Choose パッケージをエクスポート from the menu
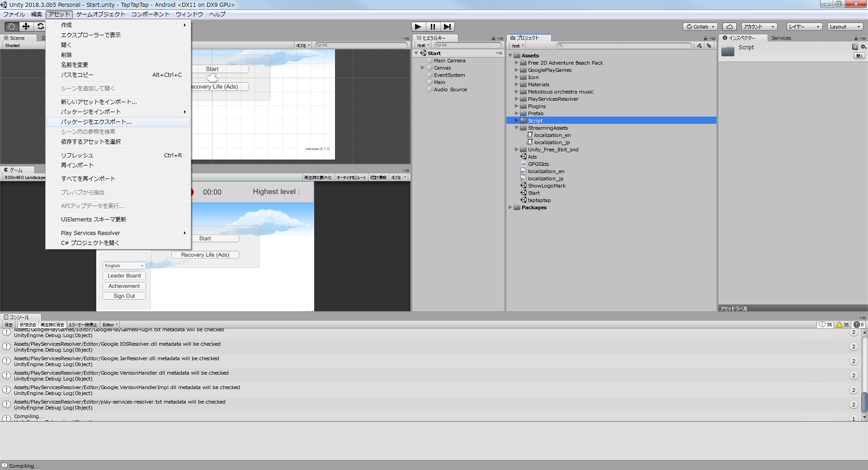Image resolution: width=868 pixels, height=470 pixels. [x=95, y=122]
